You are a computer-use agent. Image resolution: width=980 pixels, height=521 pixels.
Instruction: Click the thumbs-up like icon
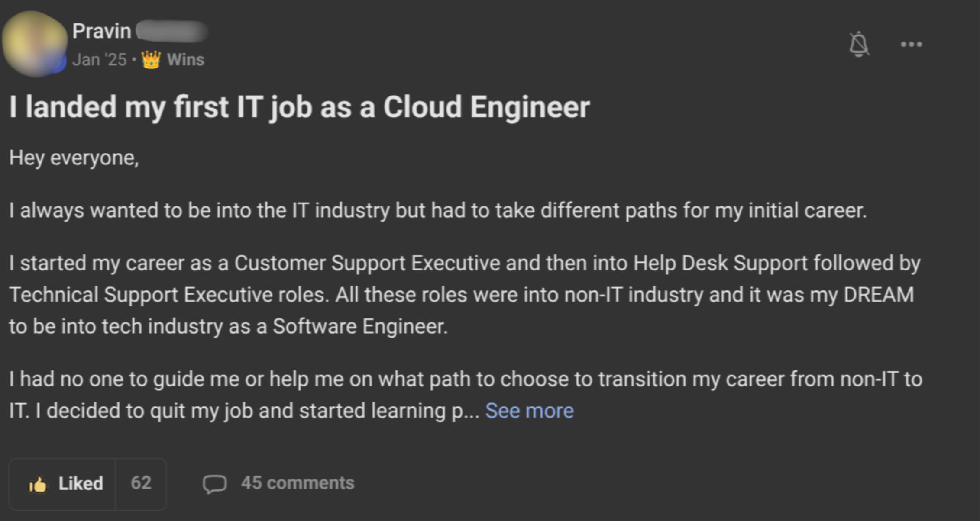point(38,485)
